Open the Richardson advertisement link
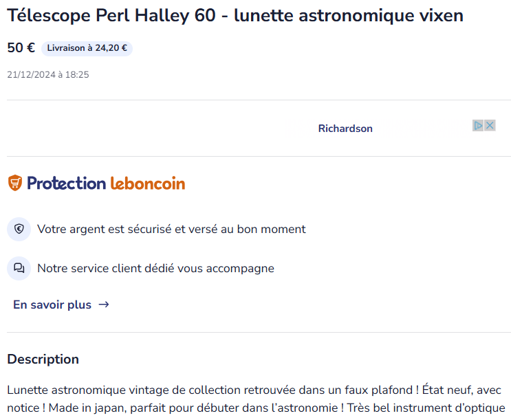The width and height of the screenshot is (511, 420). pyautogui.click(x=345, y=129)
